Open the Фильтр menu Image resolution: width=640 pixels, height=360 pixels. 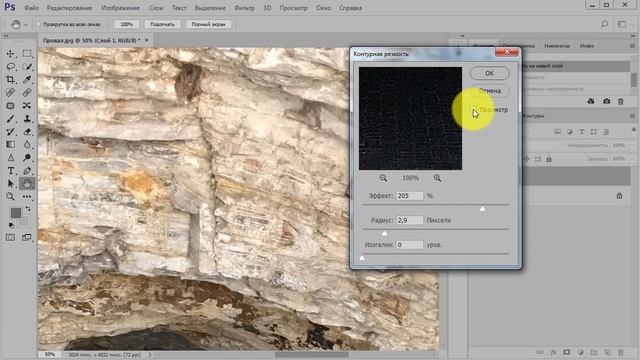coord(244,8)
